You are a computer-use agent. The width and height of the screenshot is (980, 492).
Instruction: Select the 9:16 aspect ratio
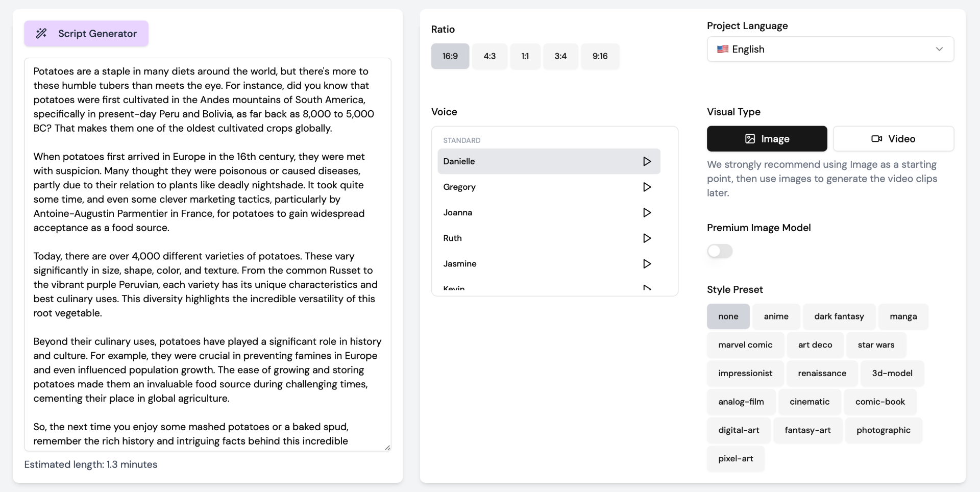600,56
